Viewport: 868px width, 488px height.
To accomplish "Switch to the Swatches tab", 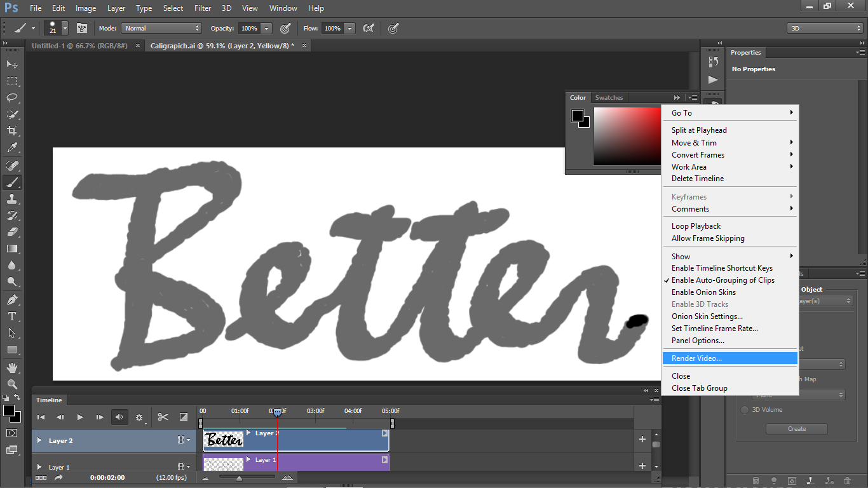I will click(609, 97).
